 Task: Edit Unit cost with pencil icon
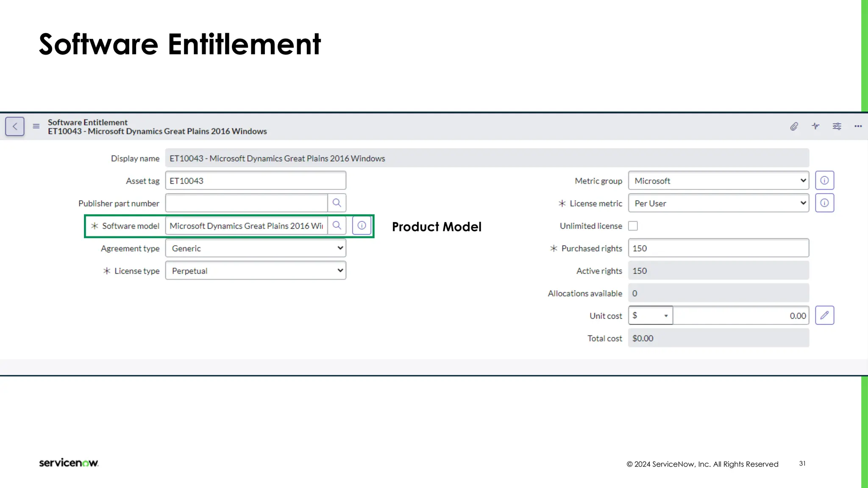pos(824,315)
